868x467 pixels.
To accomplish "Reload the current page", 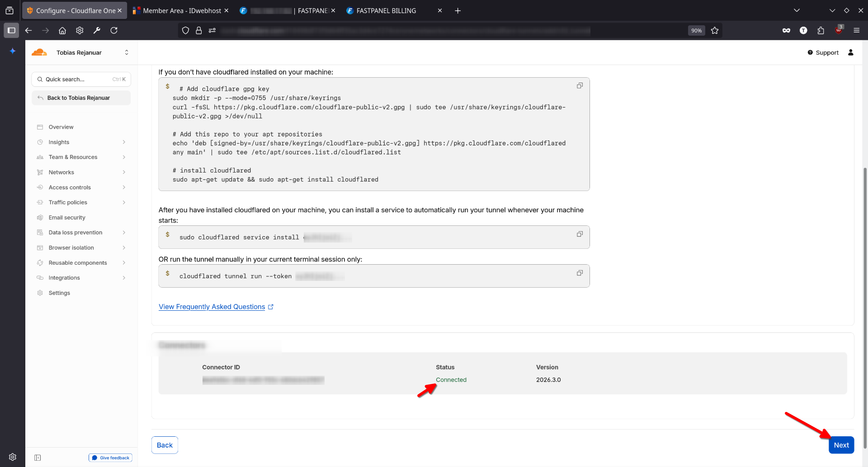I will (114, 31).
